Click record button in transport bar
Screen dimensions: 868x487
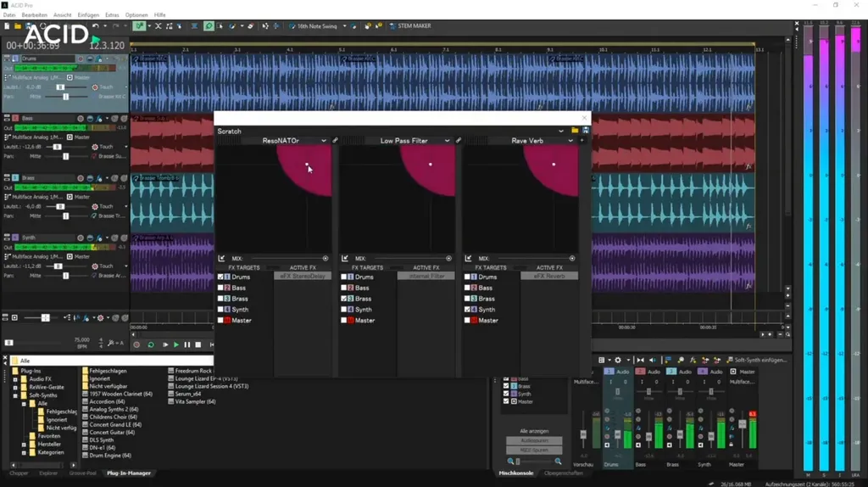pos(136,344)
